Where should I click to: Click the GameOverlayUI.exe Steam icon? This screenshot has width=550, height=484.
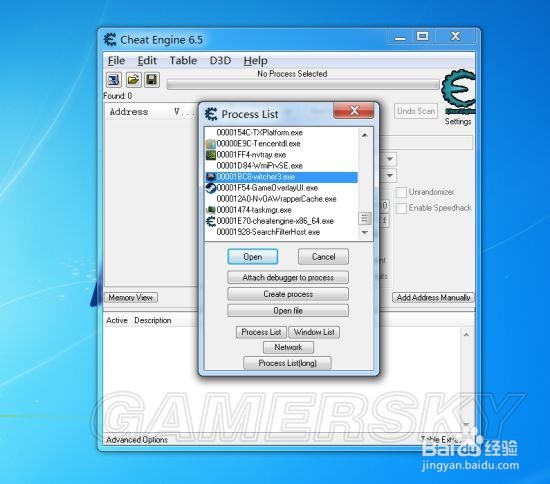[x=210, y=188]
